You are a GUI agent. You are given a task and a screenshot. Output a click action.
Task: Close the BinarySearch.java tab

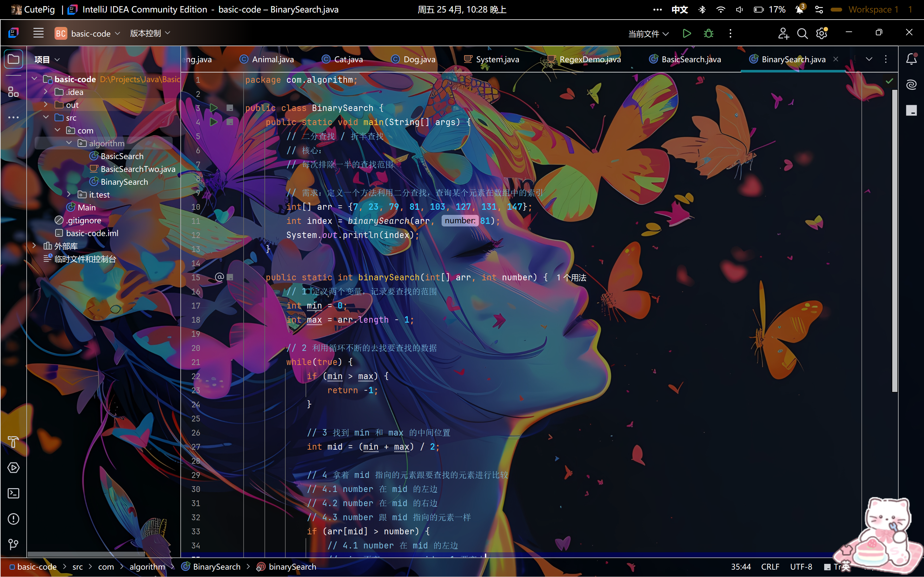836,59
